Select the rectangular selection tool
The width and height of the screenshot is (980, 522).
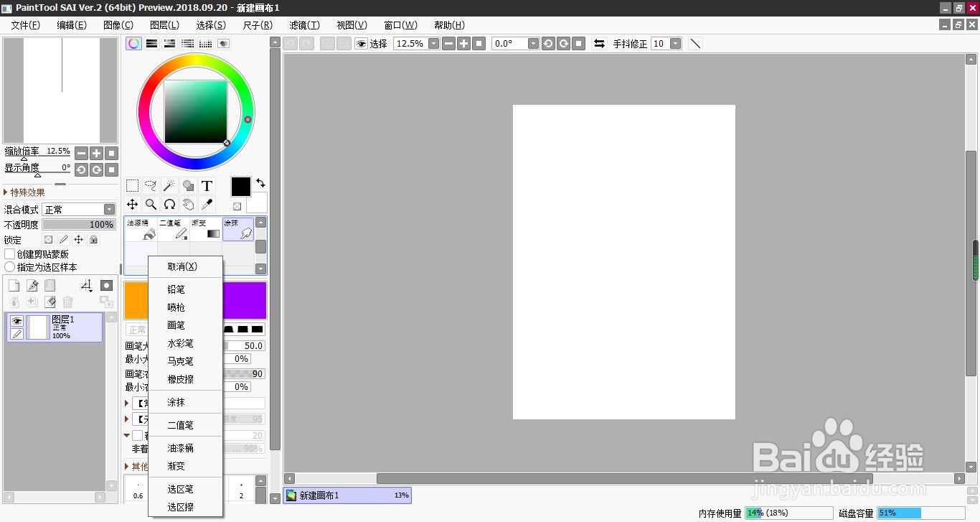[x=132, y=186]
